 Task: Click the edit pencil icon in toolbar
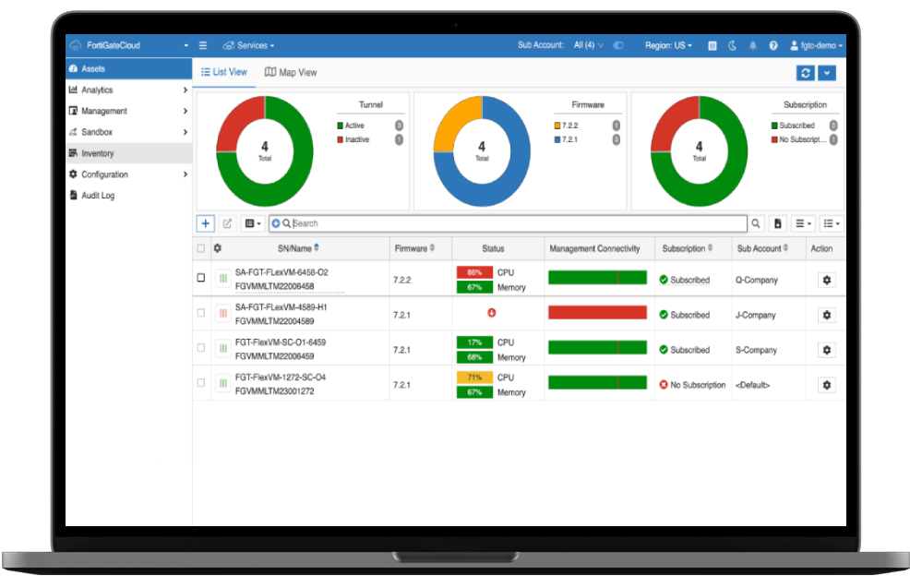[x=227, y=223]
